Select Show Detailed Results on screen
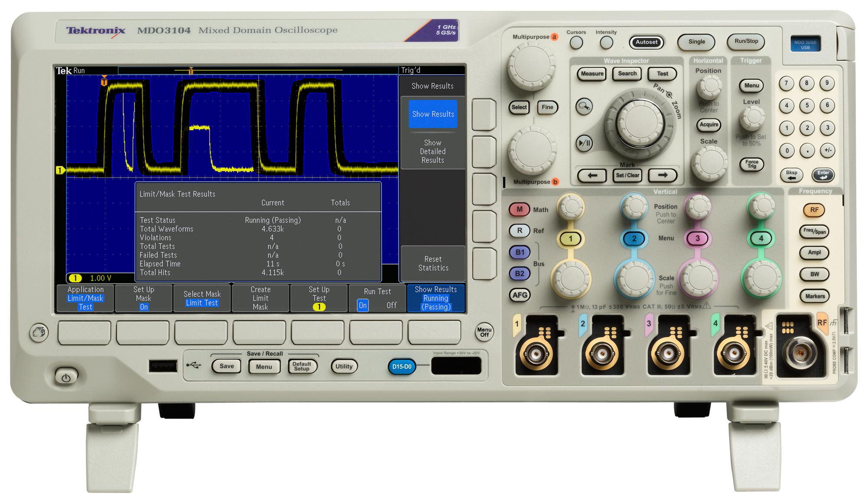Image resolution: width=868 pixels, height=503 pixels. [x=433, y=151]
